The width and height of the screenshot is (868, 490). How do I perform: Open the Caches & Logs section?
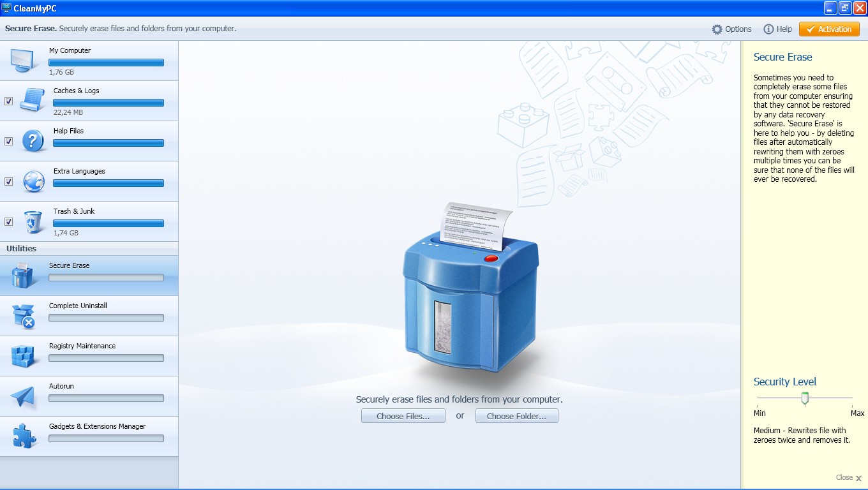[x=89, y=101]
